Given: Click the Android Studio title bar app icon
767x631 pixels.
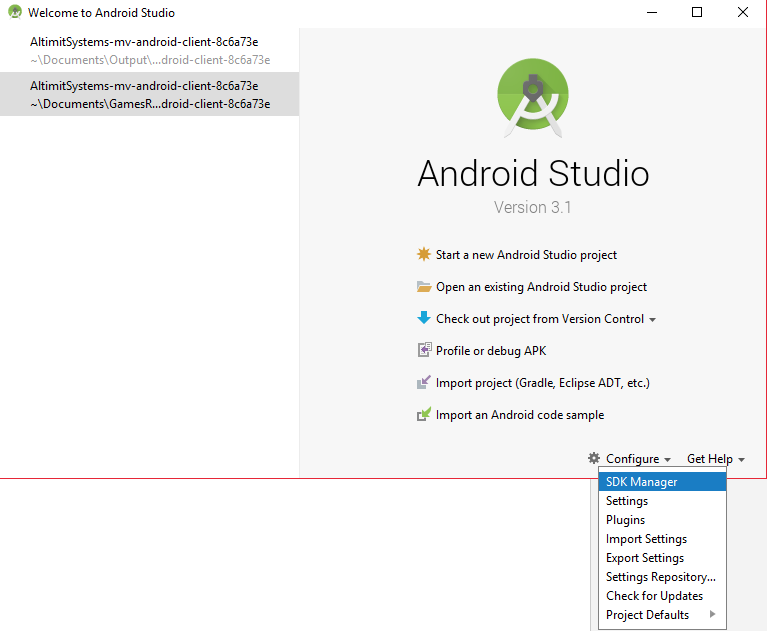Looking at the screenshot, I should [15, 12].
